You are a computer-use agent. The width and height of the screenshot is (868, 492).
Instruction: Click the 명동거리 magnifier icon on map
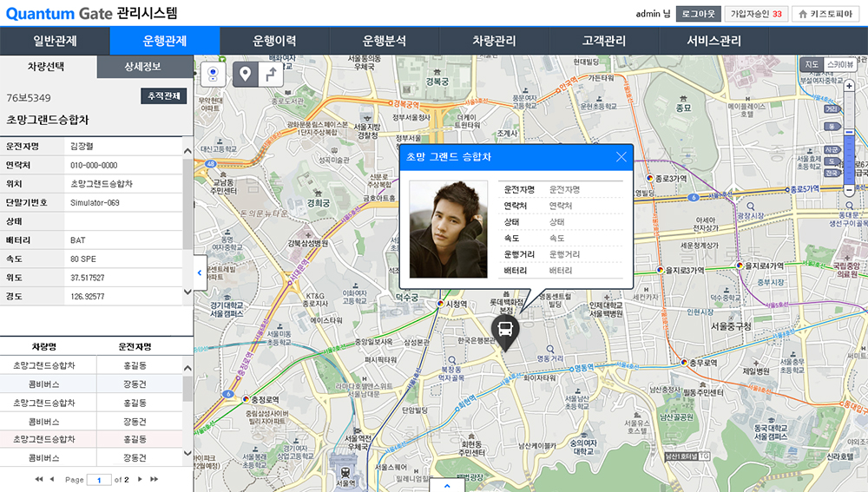pos(549,349)
